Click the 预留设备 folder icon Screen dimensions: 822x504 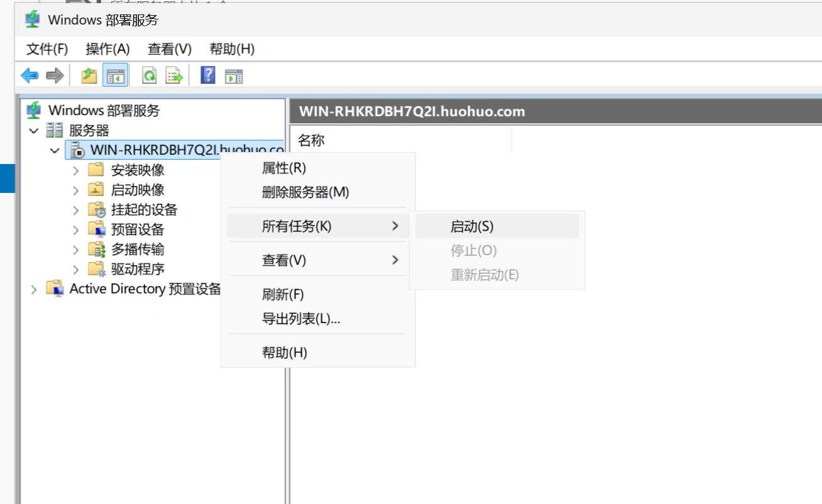click(97, 229)
